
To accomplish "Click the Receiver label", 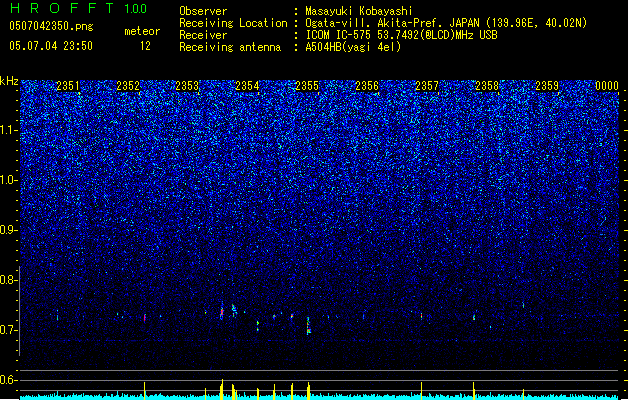I will [x=203, y=35].
